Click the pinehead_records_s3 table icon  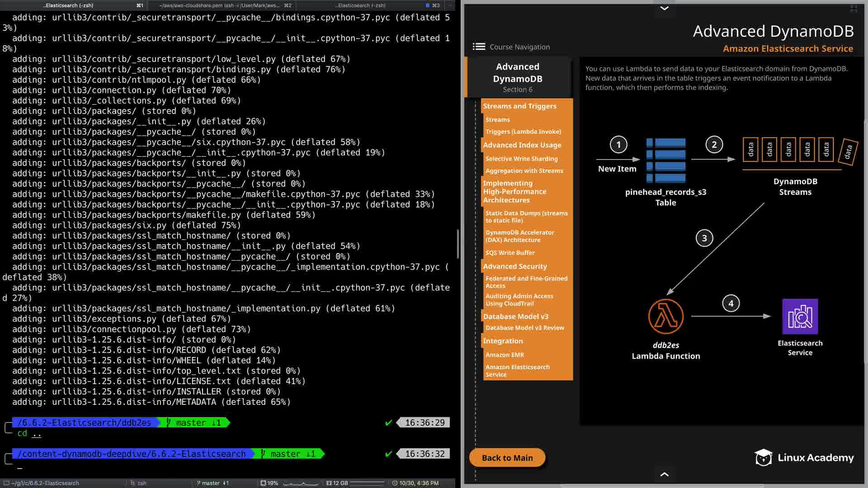[x=665, y=160]
